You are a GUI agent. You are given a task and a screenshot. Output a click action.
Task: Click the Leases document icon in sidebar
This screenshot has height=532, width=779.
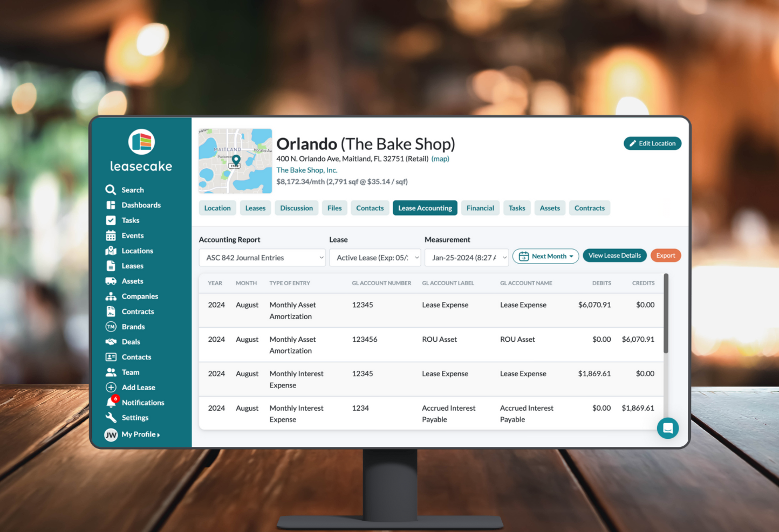(111, 266)
